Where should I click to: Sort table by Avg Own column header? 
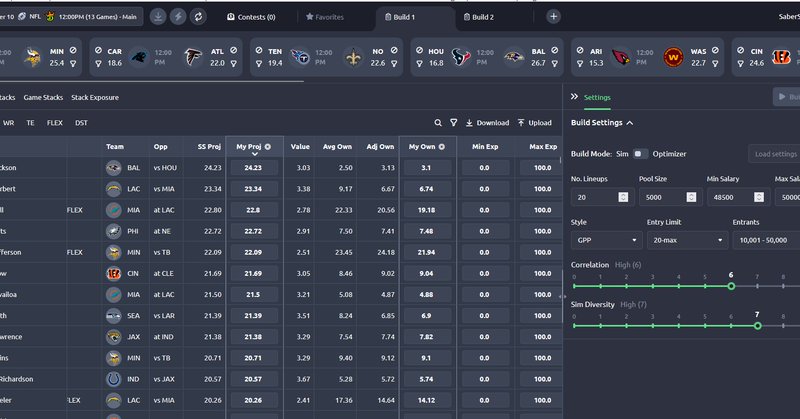(x=337, y=146)
